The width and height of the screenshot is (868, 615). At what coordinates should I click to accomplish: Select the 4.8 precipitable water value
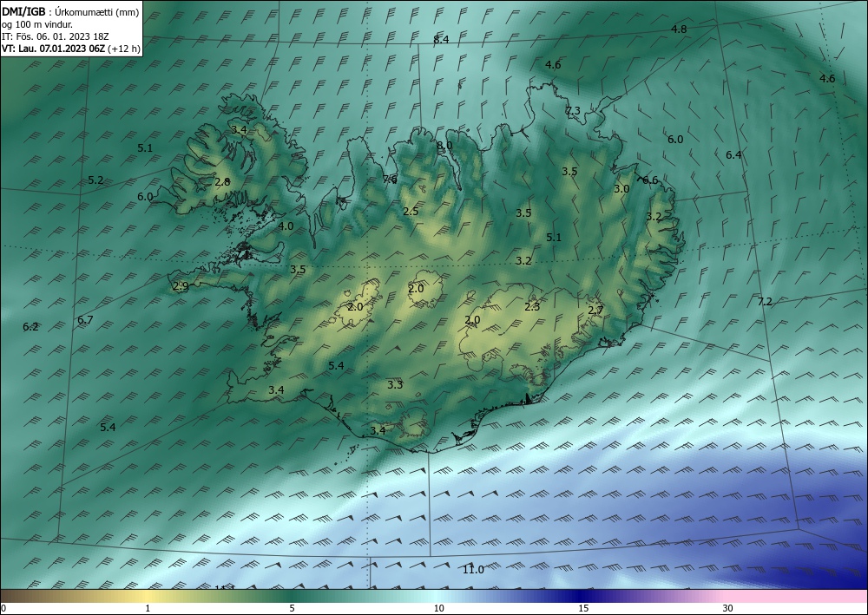679,29
